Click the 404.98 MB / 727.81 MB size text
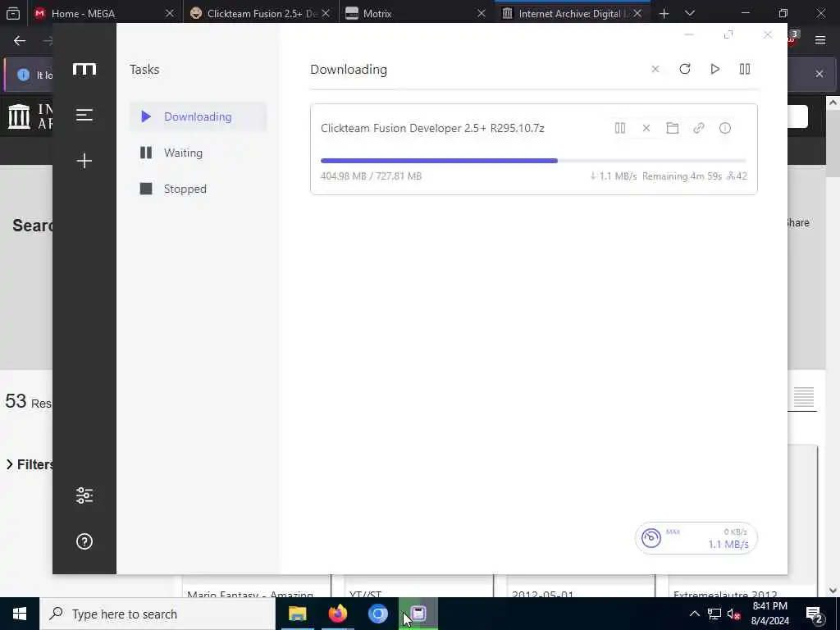Screen dimensions: 840x630 tap(371, 176)
